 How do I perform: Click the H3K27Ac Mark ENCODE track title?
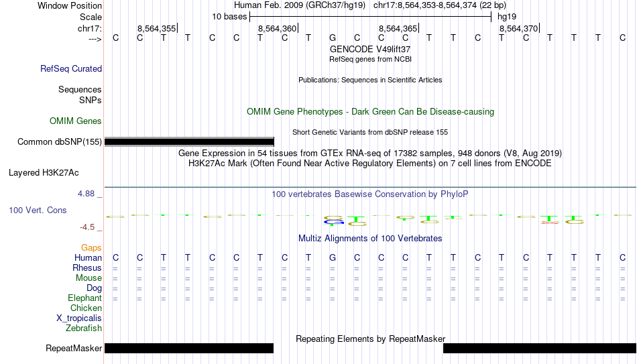(370, 164)
